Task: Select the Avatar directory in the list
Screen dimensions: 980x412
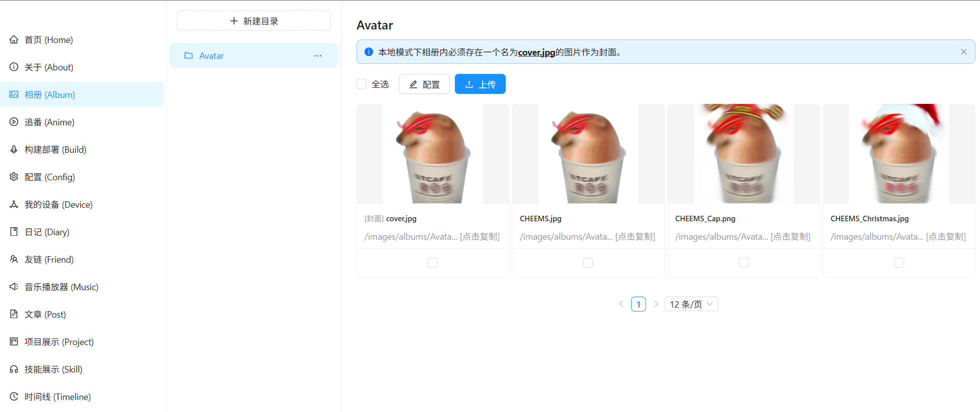Action: pyautogui.click(x=254, y=55)
